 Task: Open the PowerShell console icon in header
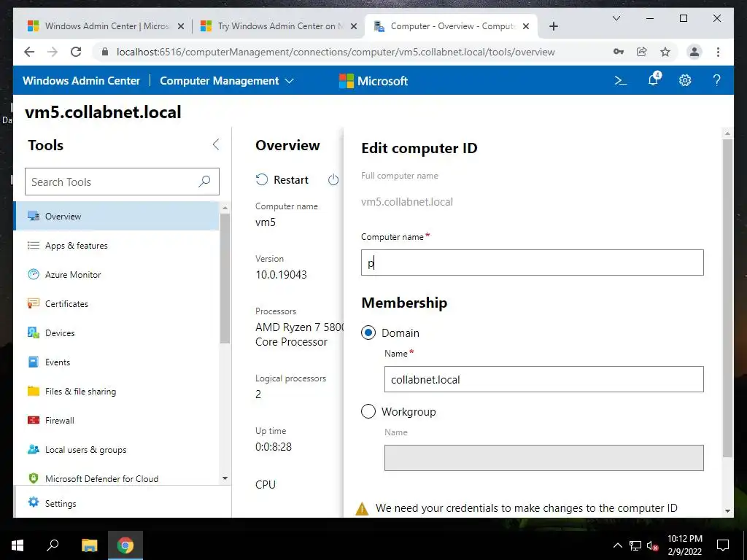[620, 80]
